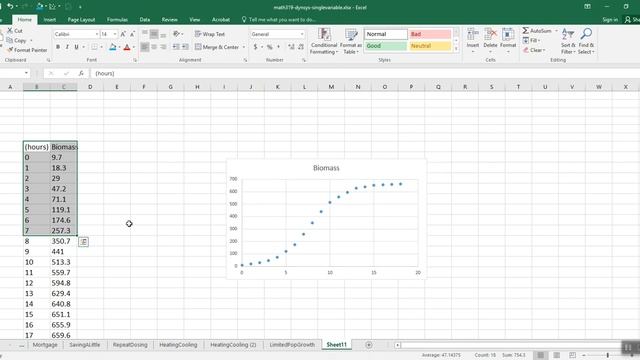Switch to the Data tab
Viewport: 640px width, 360px height.
pyautogui.click(x=144, y=20)
